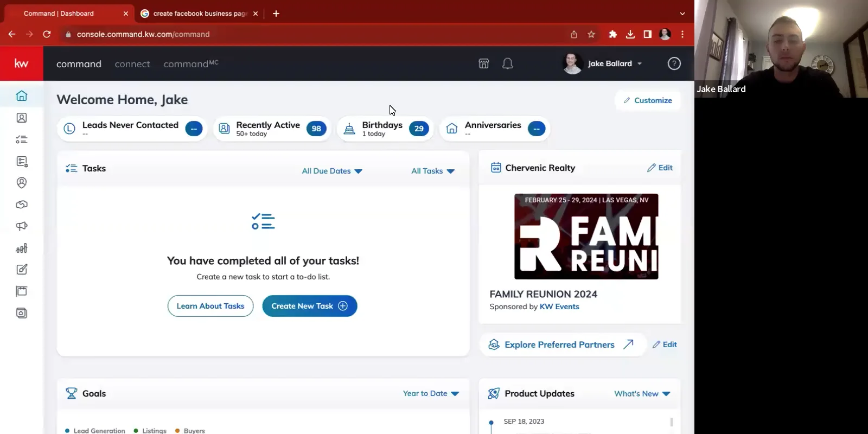Click the Lead Generation legend item

(95, 431)
